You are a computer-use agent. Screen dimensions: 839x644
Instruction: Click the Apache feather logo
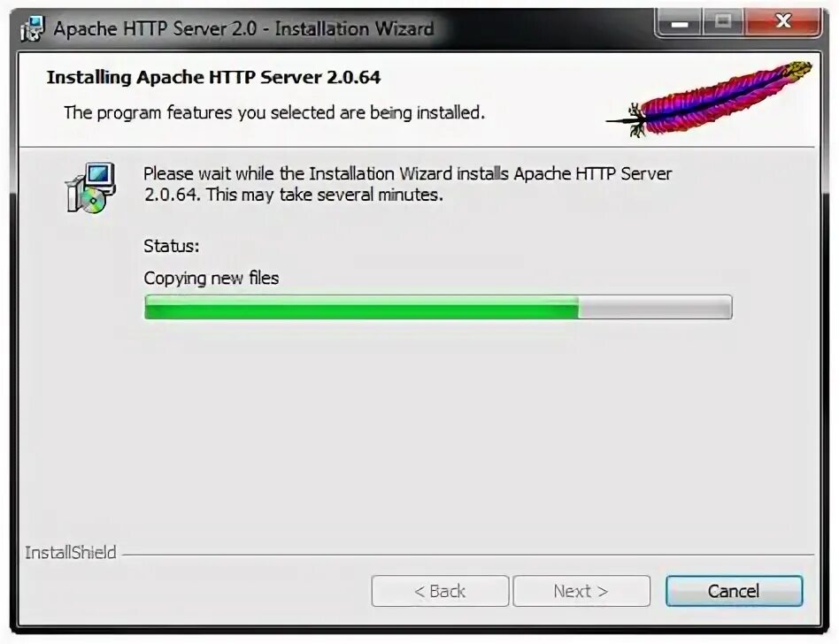pos(709,98)
